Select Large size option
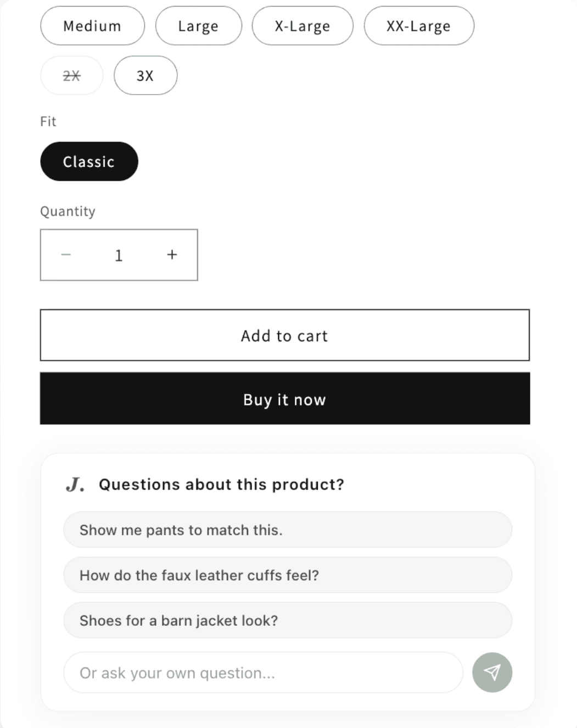This screenshot has width=577, height=728. tap(198, 26)
